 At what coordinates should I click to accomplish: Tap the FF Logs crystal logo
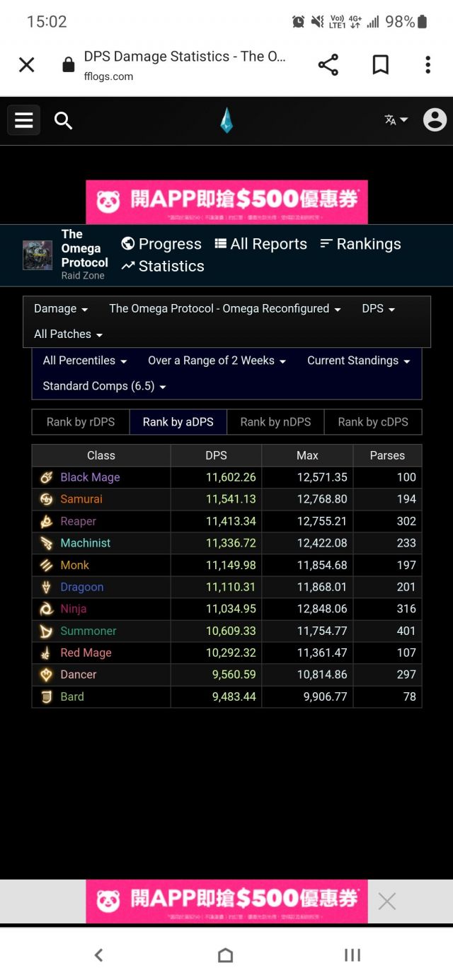click(x=226, y=121)
